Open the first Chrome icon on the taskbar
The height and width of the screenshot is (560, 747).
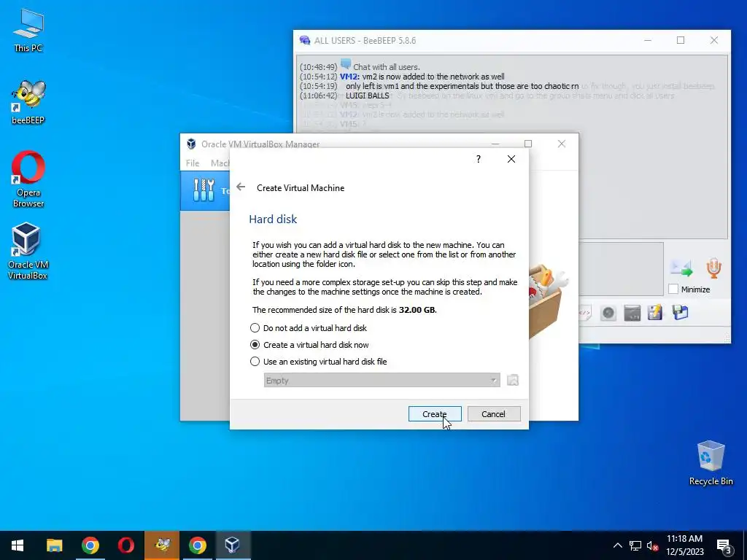click(90, 545)
